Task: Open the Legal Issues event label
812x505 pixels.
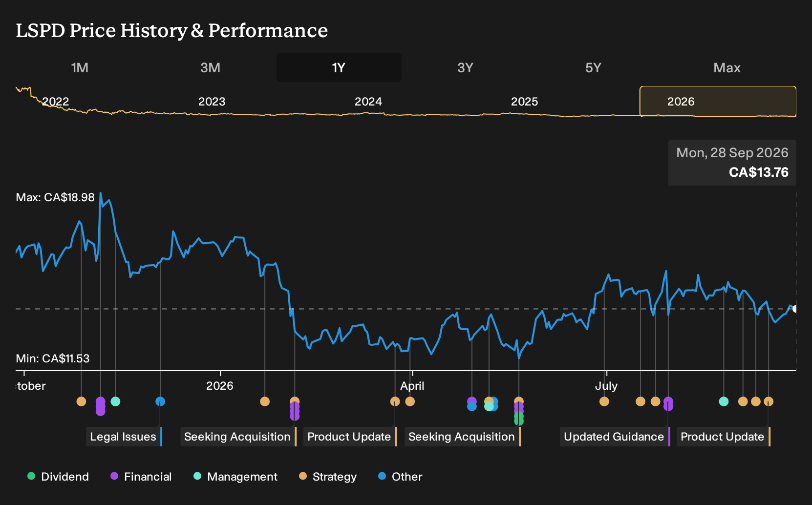Action: click(x=123, y=437)
